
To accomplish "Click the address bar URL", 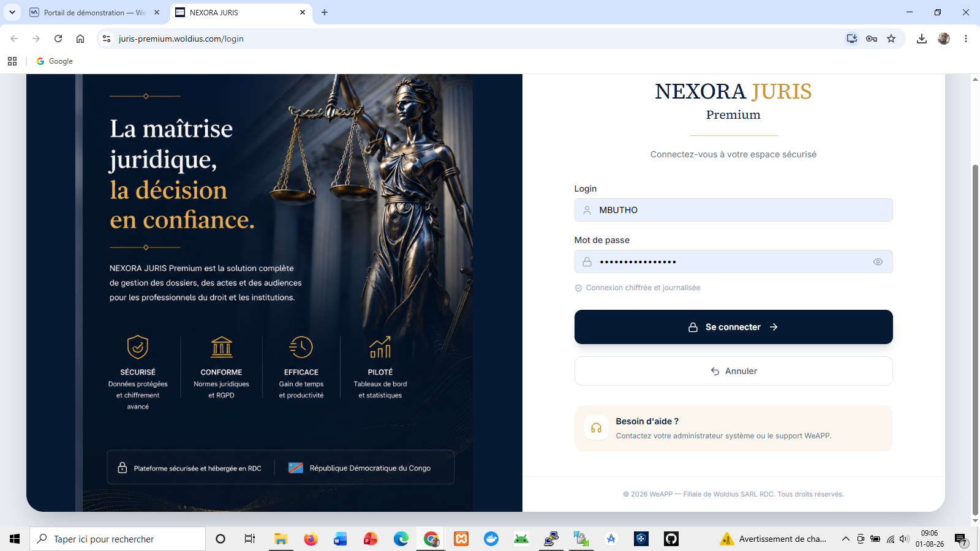I will 181,39.
